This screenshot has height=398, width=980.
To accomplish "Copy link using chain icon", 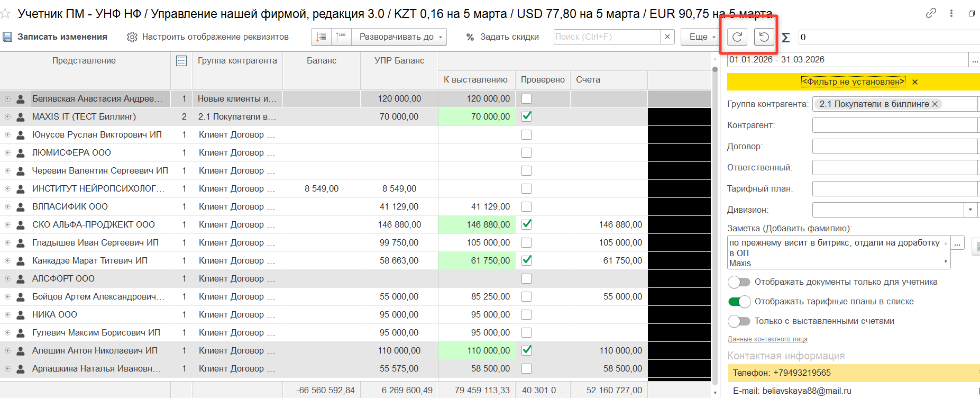I will click(x=931, y=13).
